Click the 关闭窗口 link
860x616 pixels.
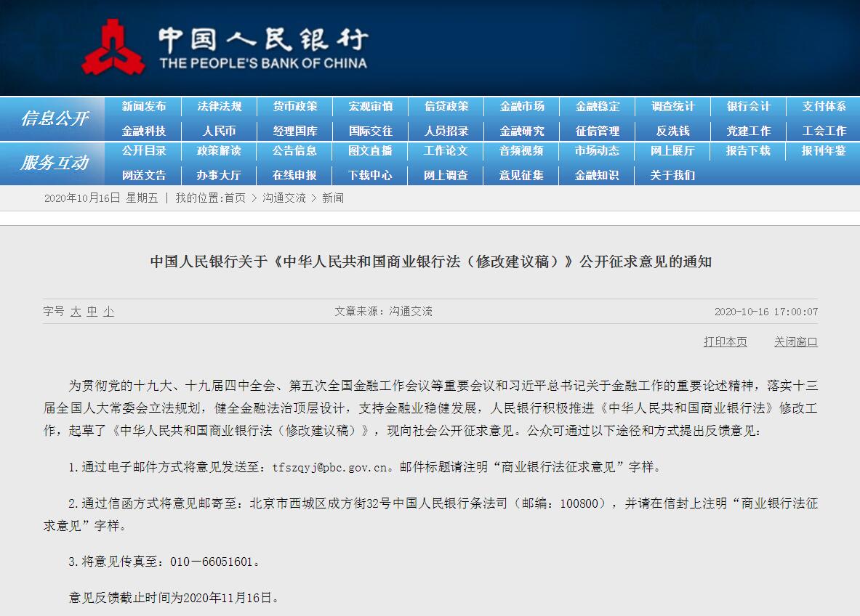(795, 343)
